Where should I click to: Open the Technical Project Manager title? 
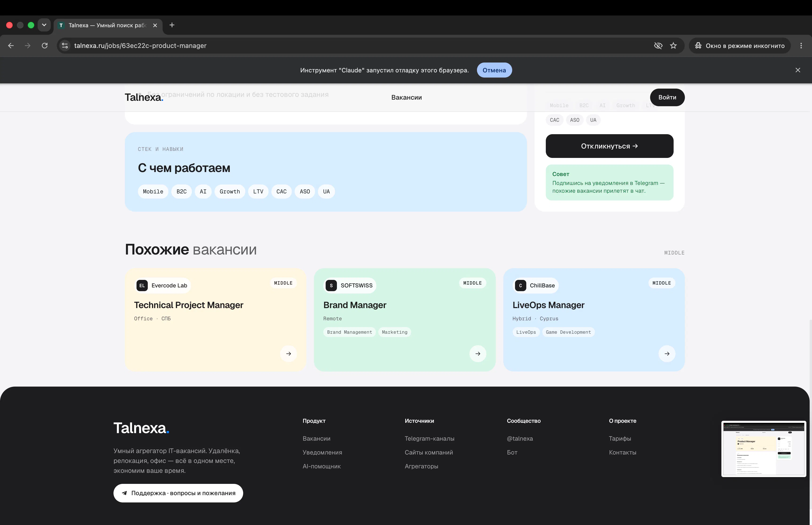[x=188, y=305]
